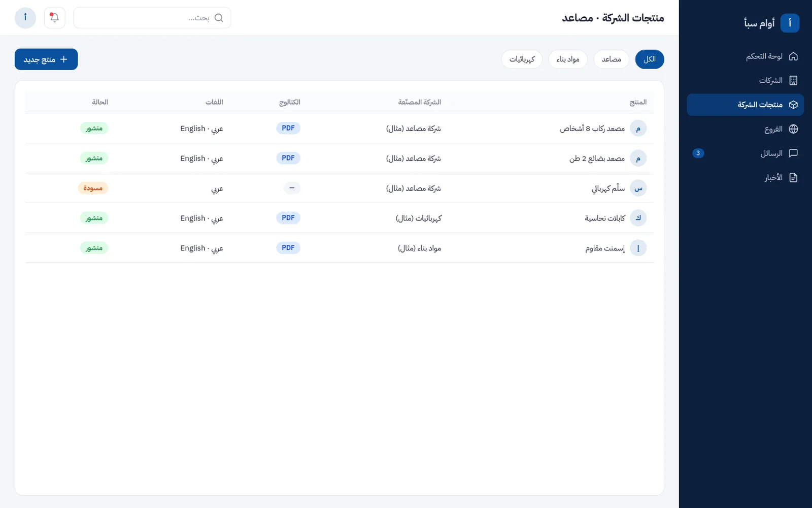This screenshot has height=508, width=812.
Task: Click the منتجات الشركة box icon
Action: [x=793, y=105]
